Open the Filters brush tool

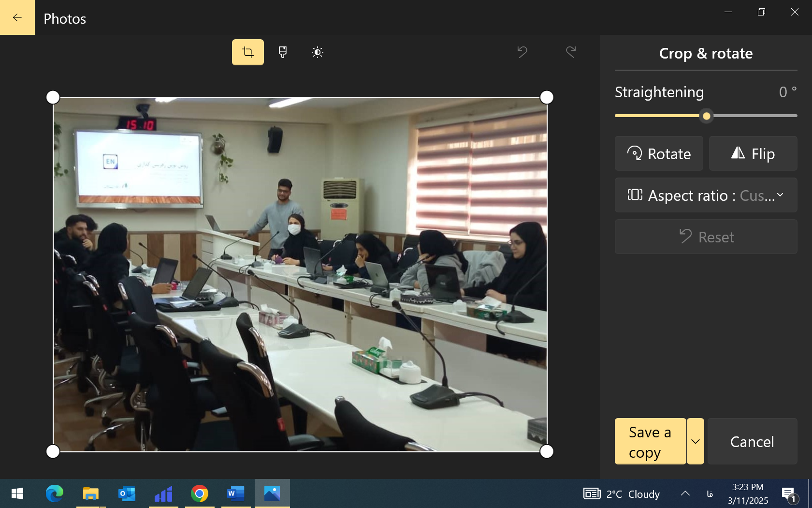(x=283, y=52)
